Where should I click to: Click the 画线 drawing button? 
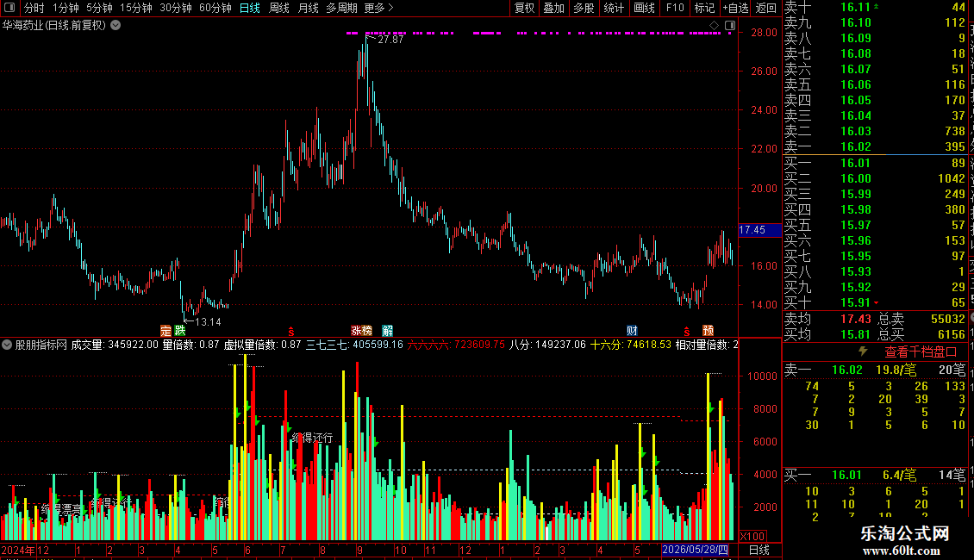(644, 8)
